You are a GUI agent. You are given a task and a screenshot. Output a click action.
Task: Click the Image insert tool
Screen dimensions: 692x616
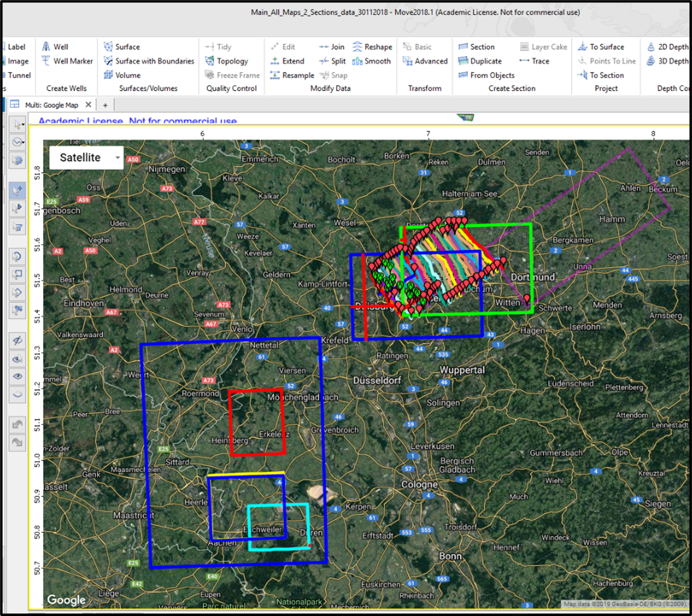tap(16, 61)
